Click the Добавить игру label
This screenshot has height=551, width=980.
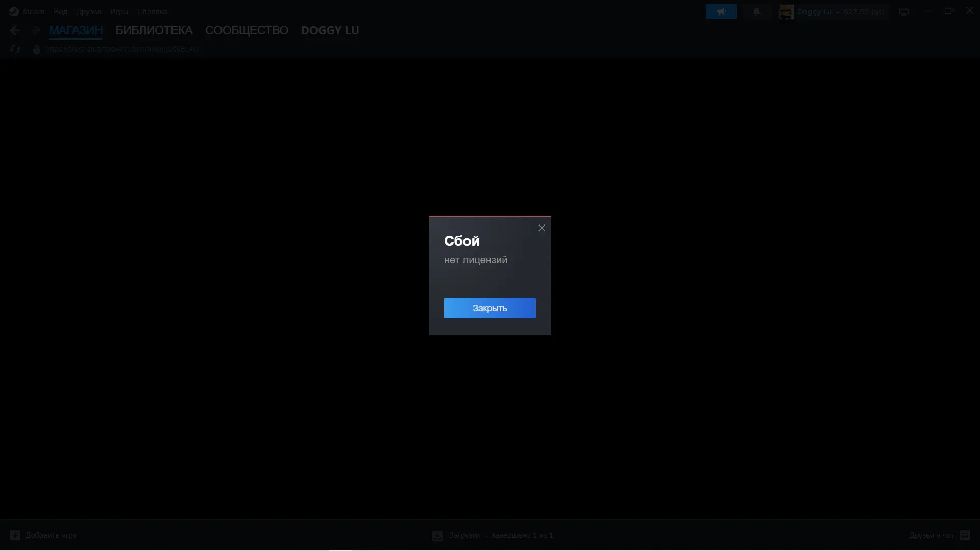click(51, 535)
